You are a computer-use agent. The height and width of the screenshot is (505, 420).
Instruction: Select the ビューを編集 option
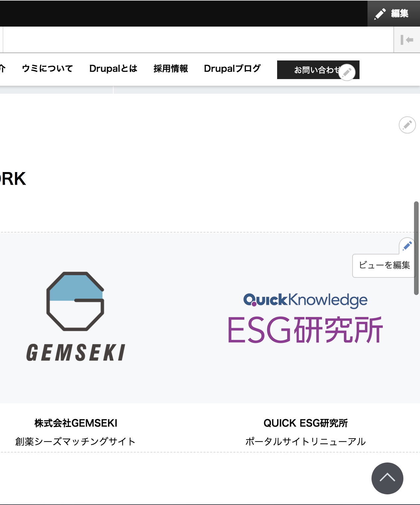point(384,265)
